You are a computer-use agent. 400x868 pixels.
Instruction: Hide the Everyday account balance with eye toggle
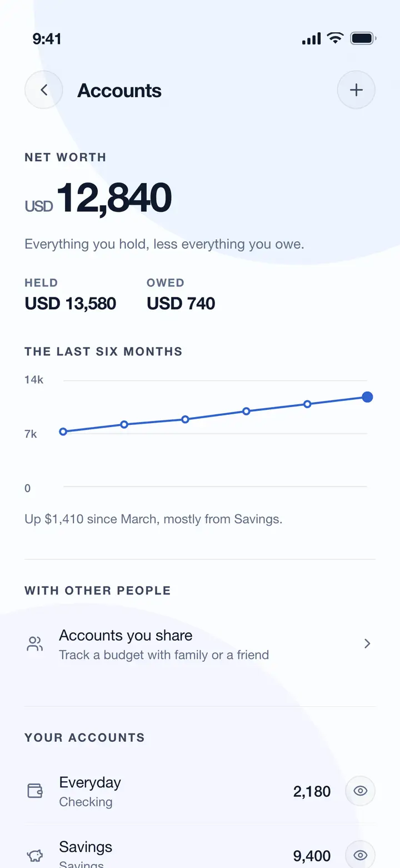tap(361, 791)
